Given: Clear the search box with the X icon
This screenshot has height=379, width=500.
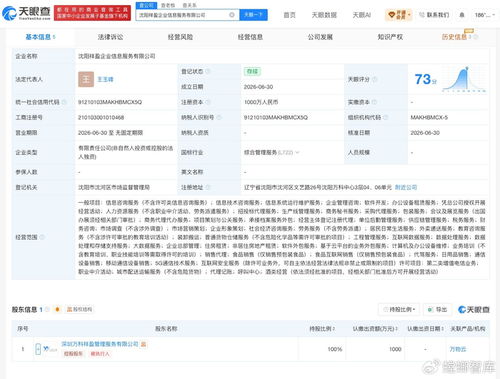Looking at the screenshot, I should (x=232, y=15).
